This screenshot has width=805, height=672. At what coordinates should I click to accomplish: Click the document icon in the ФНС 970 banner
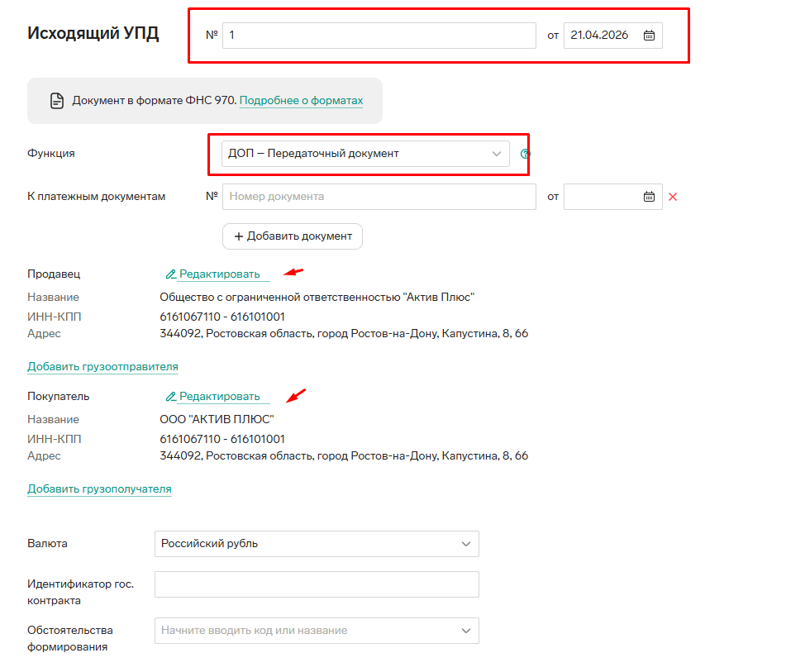57,101
